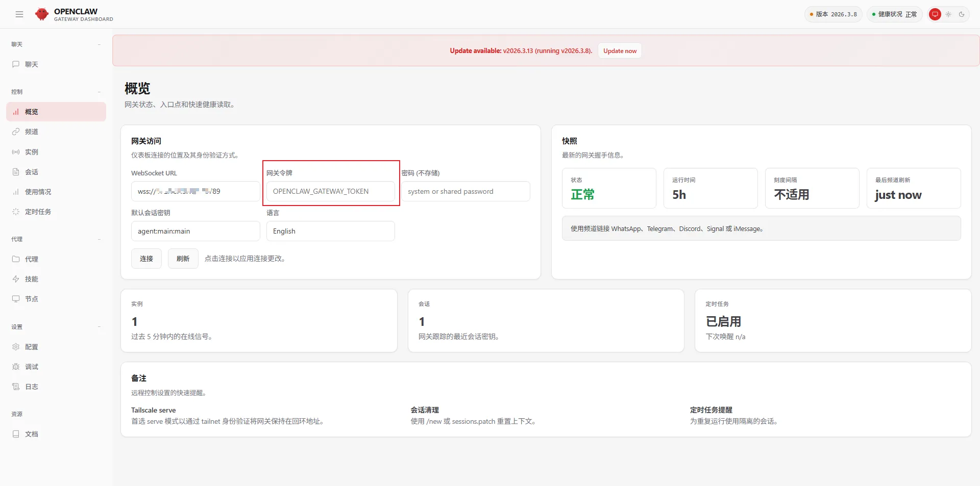Image resolution: width=980 pixels, height=486 pixels.
Task: Collapse sidebar with the hamburger menu icon
Action: pyautogui.click(x=19, y=14)
